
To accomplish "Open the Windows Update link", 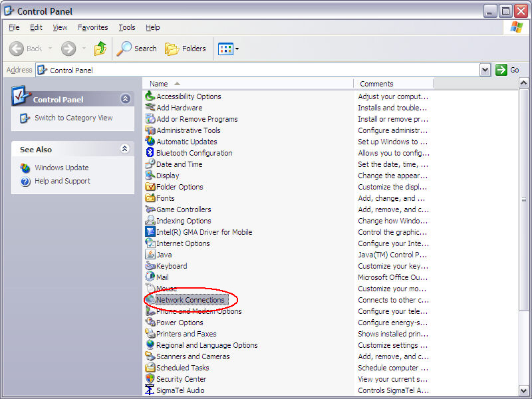I will coord(61,168).
